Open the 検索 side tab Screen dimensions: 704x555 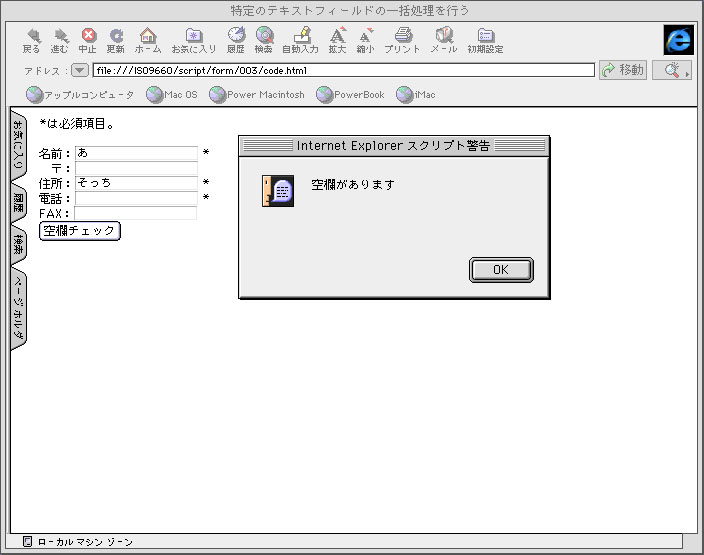click(18, 245)
